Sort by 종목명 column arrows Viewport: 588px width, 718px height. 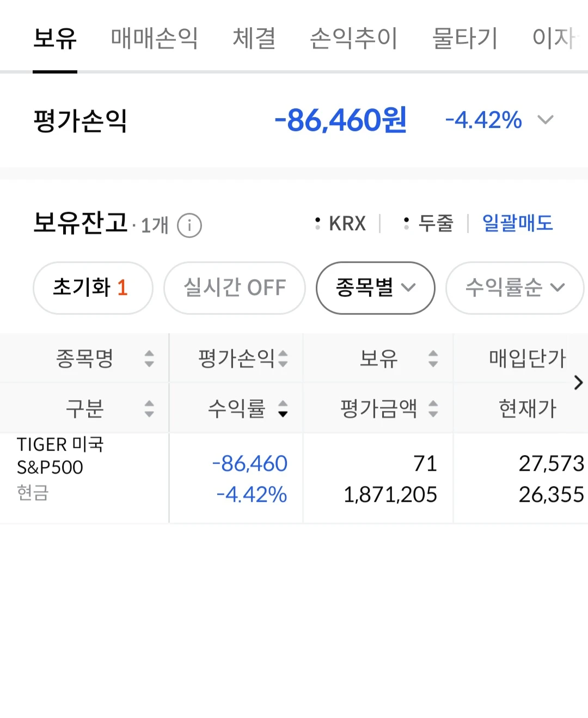(x=149, y=358)
